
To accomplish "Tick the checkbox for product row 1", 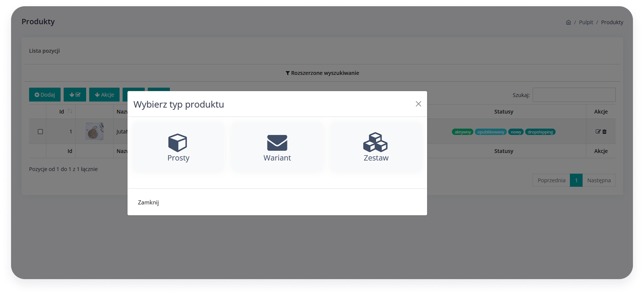I will click(40, 132).
